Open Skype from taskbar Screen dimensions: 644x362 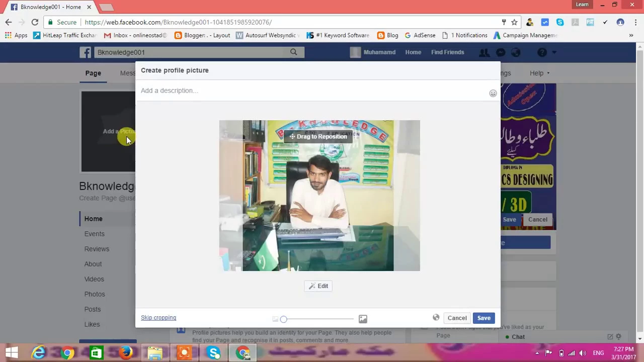213,353
